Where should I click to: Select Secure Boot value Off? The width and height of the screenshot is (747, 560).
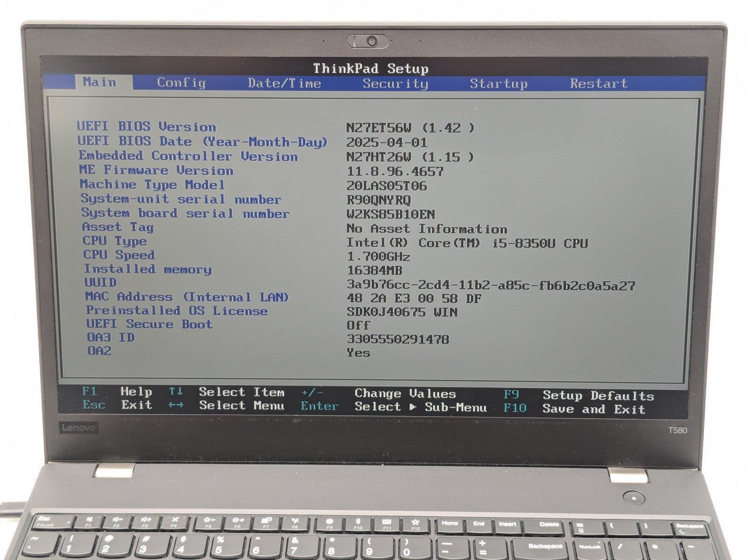358,325
